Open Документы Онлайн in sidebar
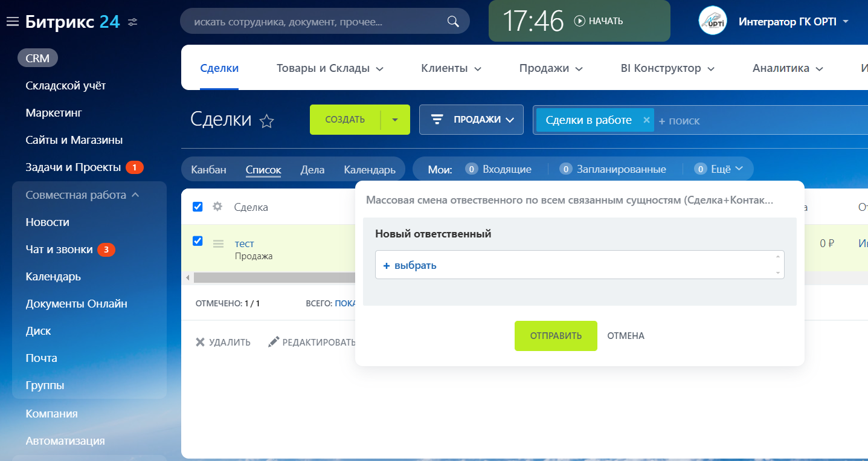Screen dimensions: 868x461 click(76, 304)
